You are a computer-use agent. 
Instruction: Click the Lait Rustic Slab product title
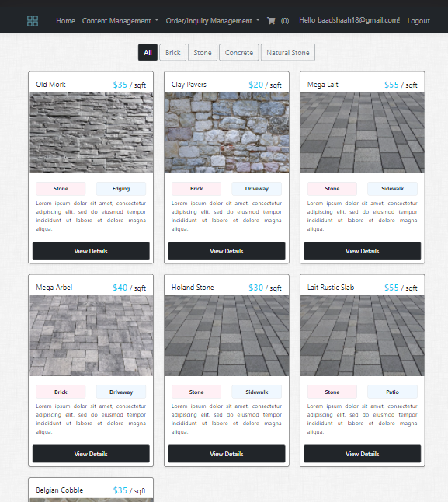pyautogui.click(x=331, y=288)
